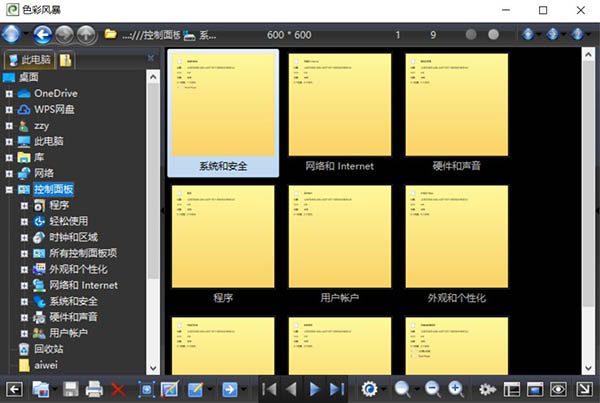Screen dimensions: 600x403
Task: Click the red X delete icon
Action: point(118,390)
